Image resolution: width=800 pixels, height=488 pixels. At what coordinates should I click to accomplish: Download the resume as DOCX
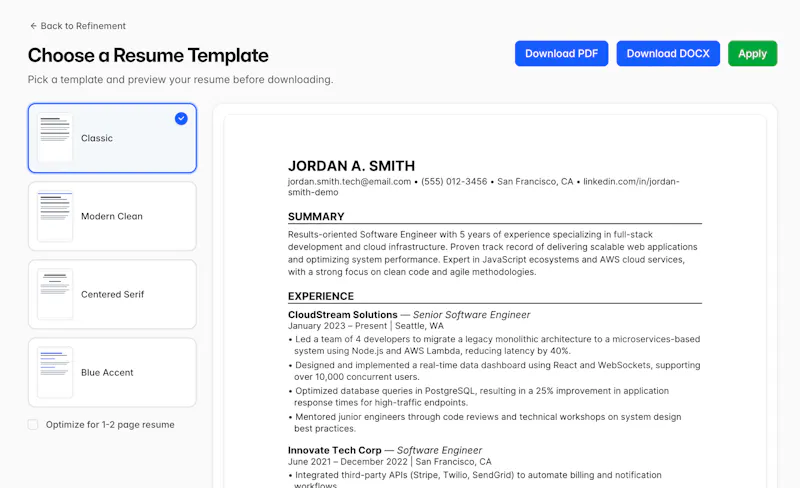coord(668,54)
